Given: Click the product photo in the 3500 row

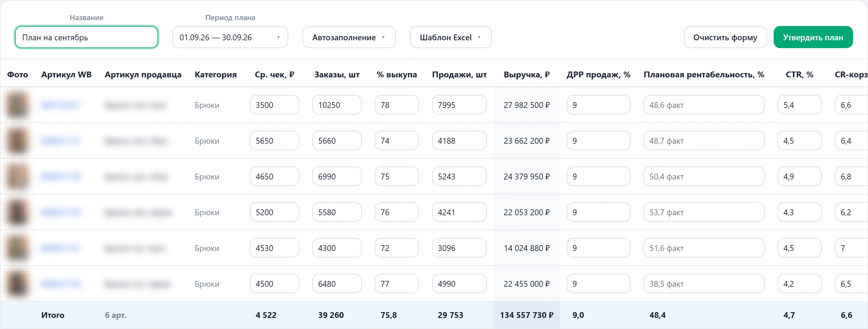Looking at the screenshot, I should pyautogui.click(x=17, y=105).
